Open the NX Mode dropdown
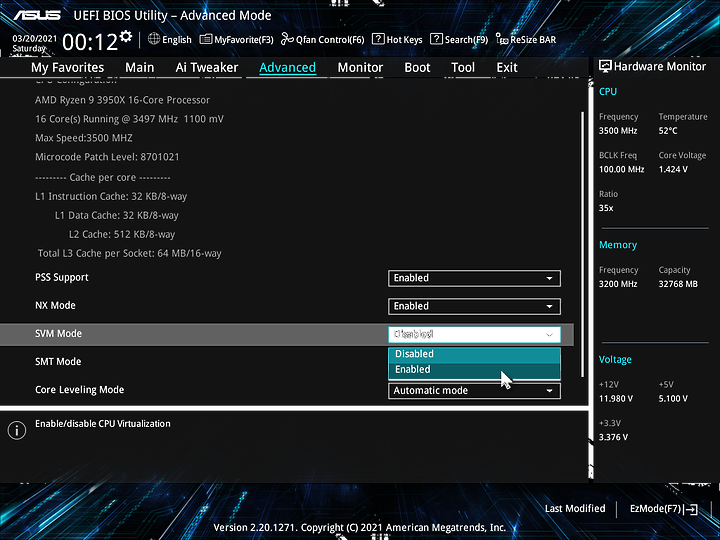The height and width of the screenshot is (540, 720). (x=474, y=306)
